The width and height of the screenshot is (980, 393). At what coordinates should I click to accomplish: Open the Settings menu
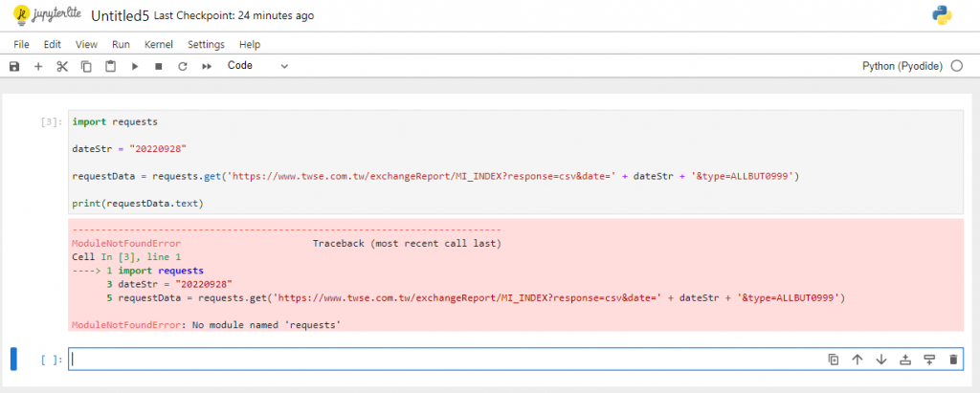click(x=206, y=44)
